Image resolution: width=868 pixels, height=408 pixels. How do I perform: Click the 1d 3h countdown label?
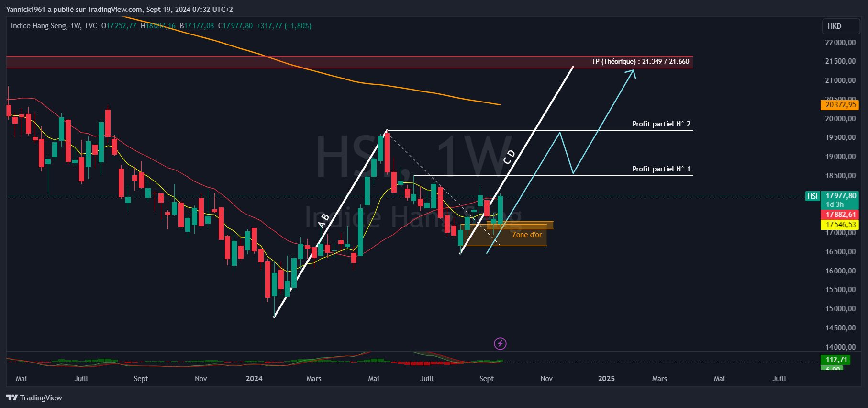835,204
